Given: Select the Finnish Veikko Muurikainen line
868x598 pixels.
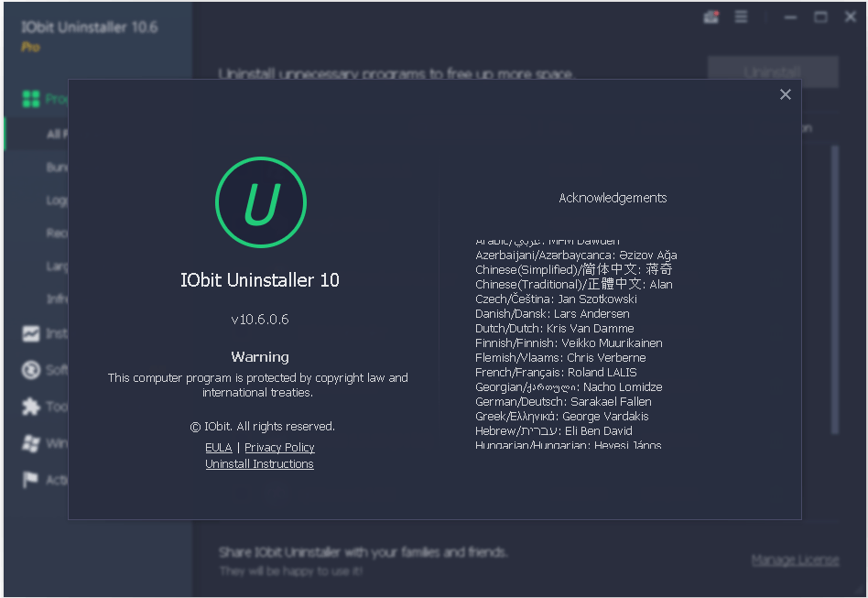Looking at the screenshot, I should pos(569,343).
